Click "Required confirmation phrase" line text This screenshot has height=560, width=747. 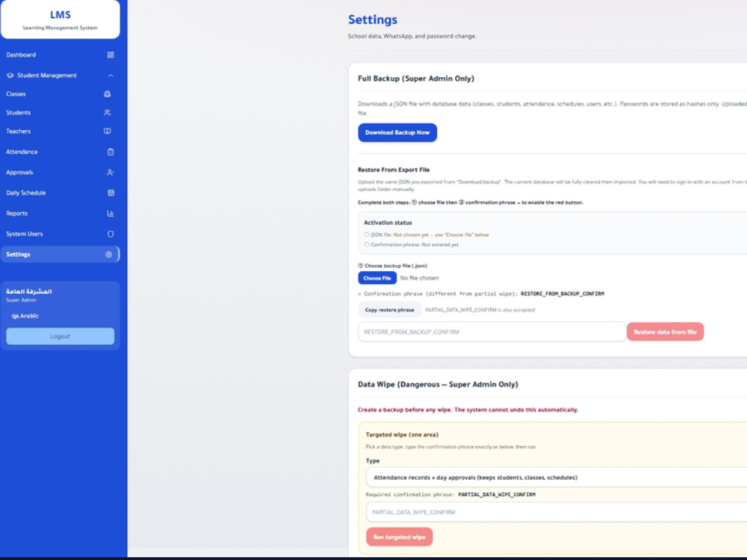coord(450,494)
